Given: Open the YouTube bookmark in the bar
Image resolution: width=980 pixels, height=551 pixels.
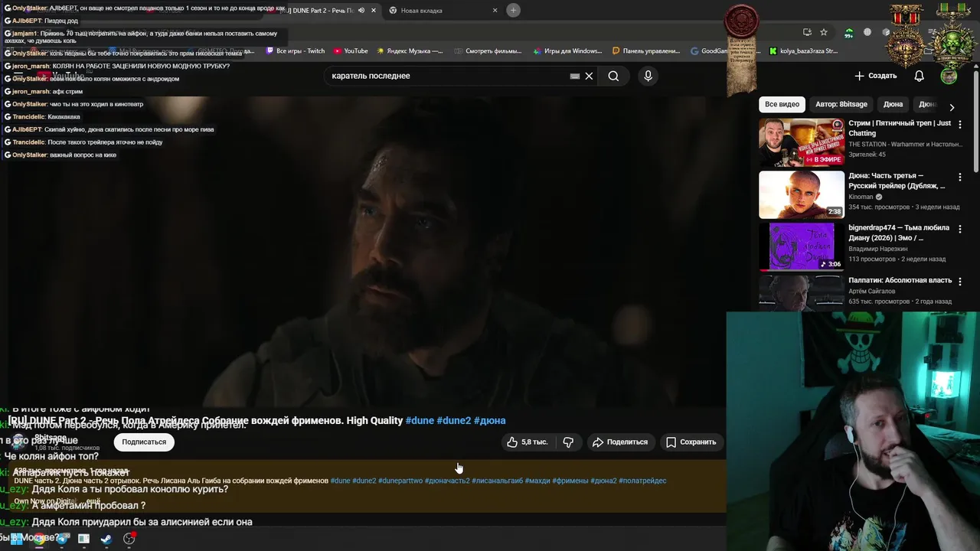Looking at the screenshot, I should 351,51.
